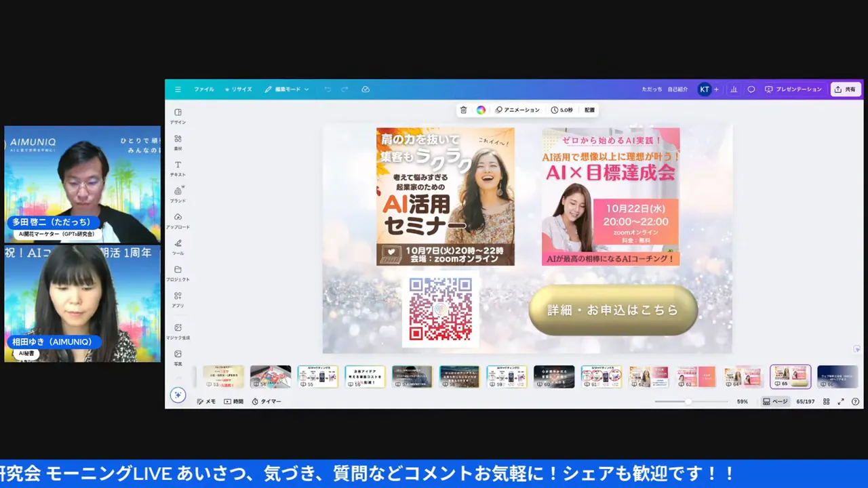Expand the 編集モード dropdown
This screenshot has height=488, width=868.
pos(287,89)
